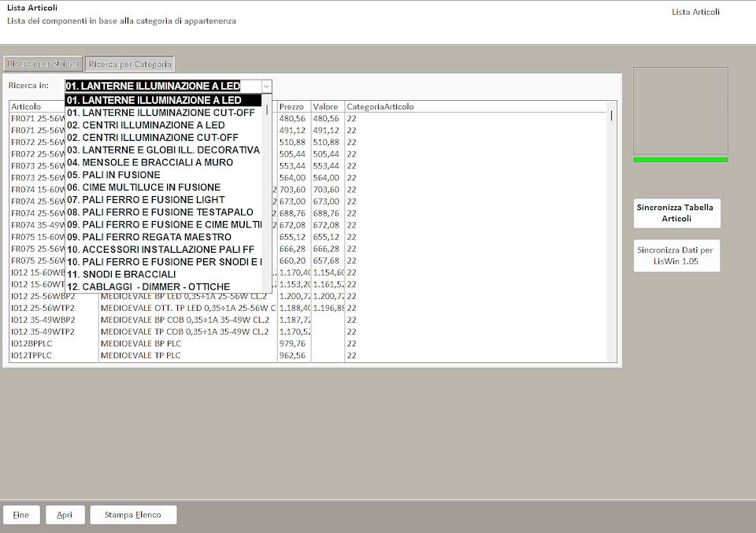This screenshot has width=756, height=533.
Task: Click price cell 962,56
Action: tap(292, 356)
